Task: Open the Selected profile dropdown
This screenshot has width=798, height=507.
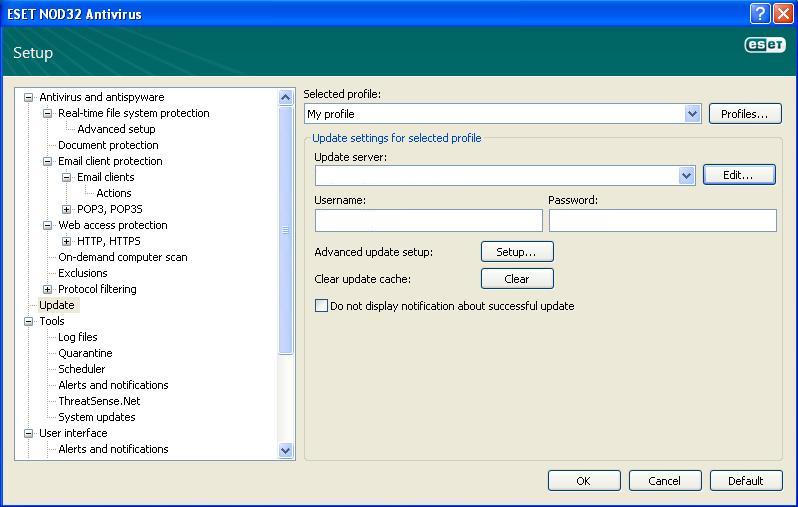Action: tap(692, 114)
